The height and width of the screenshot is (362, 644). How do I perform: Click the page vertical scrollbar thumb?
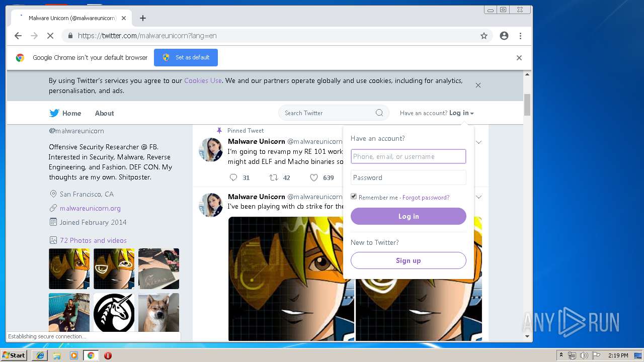527,105
